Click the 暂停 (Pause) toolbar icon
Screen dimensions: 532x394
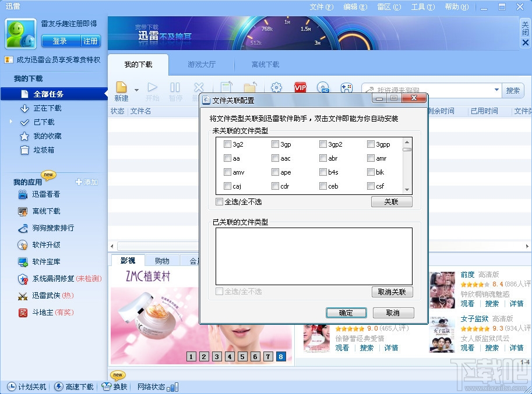(175, 87)
